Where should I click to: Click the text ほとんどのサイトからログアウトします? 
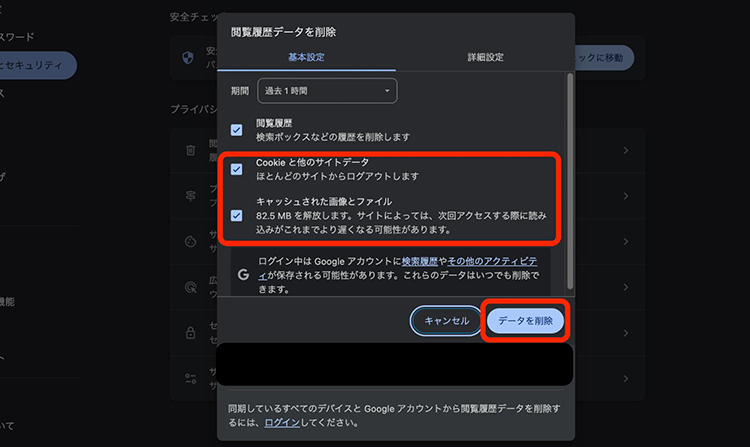pos(337,176)
